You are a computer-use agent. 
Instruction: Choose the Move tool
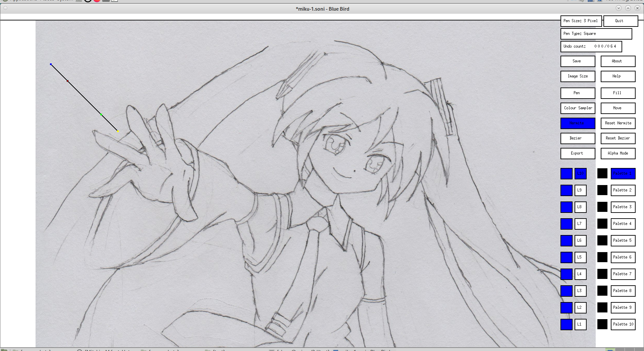pos(618,108)
